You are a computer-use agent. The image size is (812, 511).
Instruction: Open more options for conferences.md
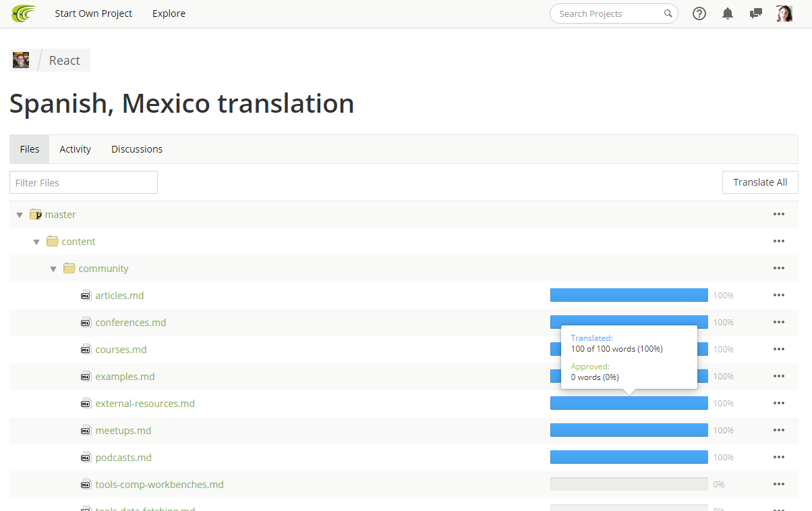tap(779, 323)
